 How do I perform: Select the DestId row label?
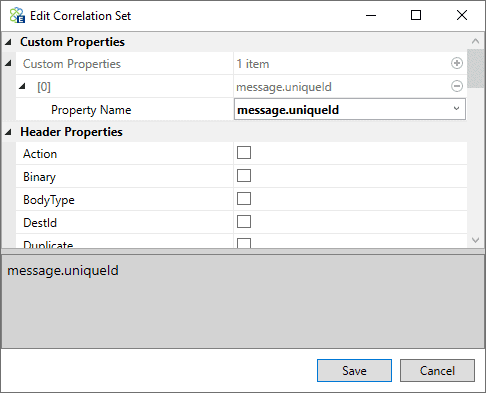pyautogui.click(x=40, y=223)
